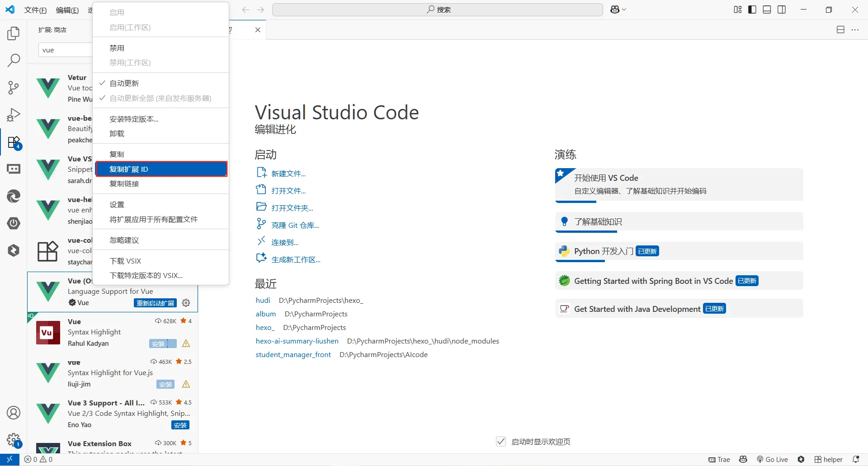Click Go Live in the status bar
Viewport: 868px width, 466px height.
[x=773, y=460]
